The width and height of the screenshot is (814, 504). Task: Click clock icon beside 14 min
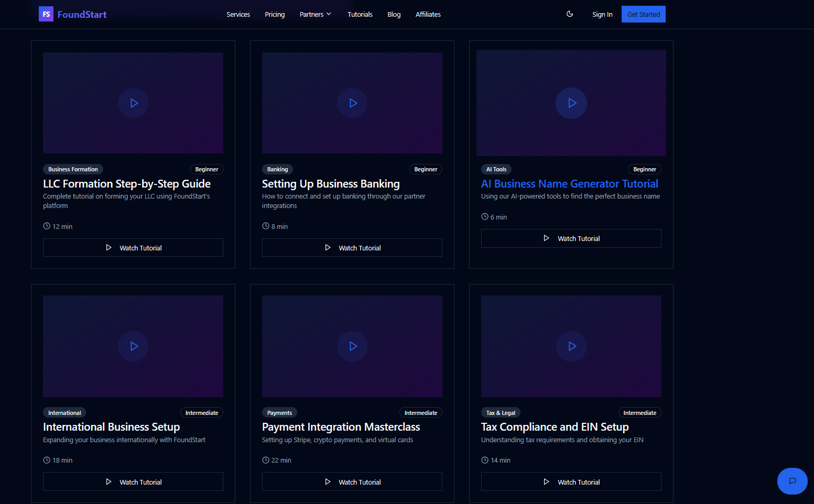pyautogui.click(x=485, y=460)
